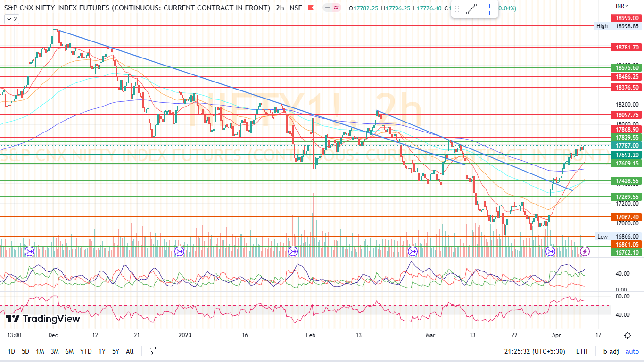Click the High 18998.85 label
644x362 pixels.
coord(617,26)
